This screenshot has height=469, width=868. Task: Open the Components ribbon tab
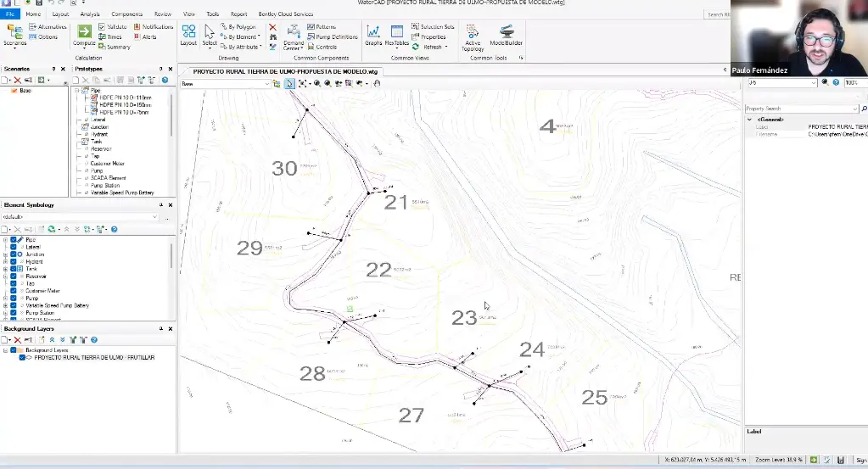pyautogui.click(x=127, y=14)
